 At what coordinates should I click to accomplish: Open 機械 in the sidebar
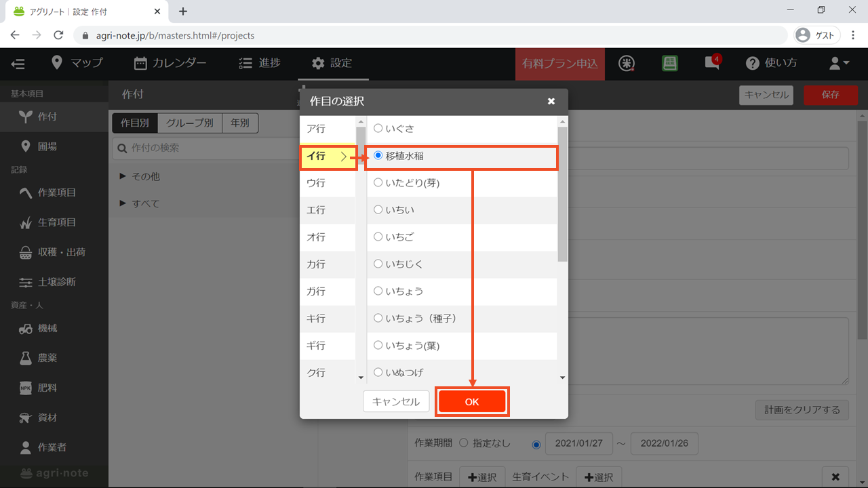pos(54,328)
